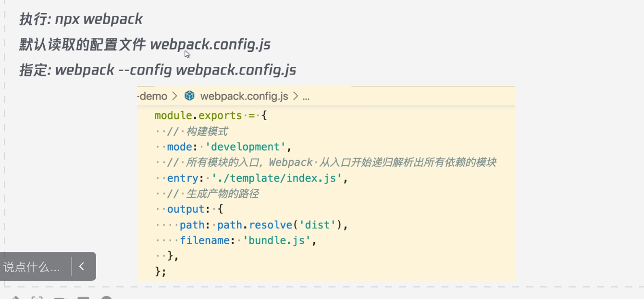
Task: Click the '说点什么...' comment input field
Action: point(32,267)
